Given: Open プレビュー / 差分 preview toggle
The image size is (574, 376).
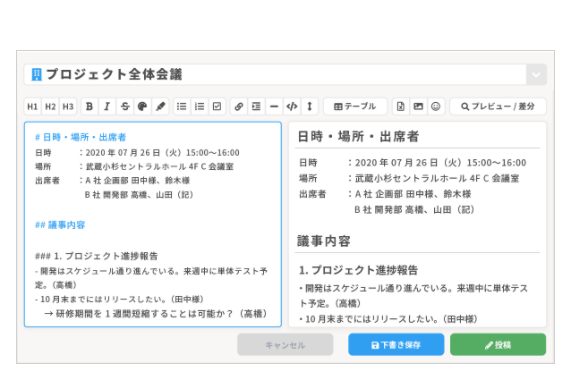Looking at the screenshot, I should [x=498, y=107].
